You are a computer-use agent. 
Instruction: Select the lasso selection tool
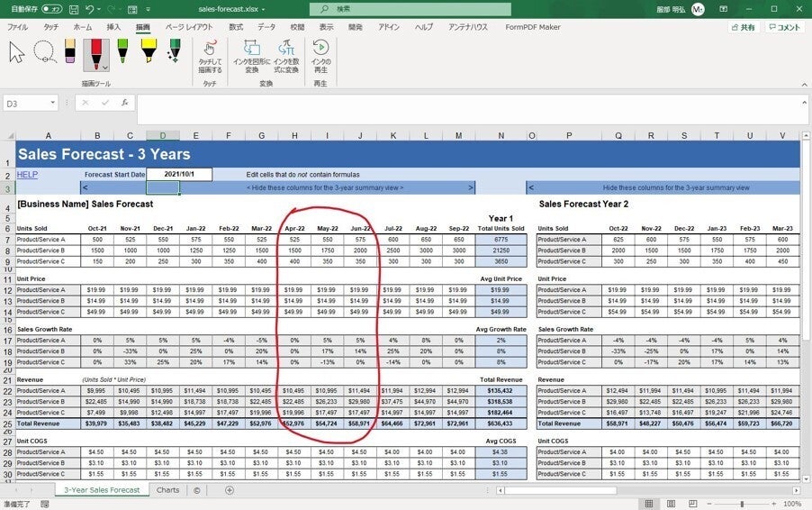pos(43,52)
